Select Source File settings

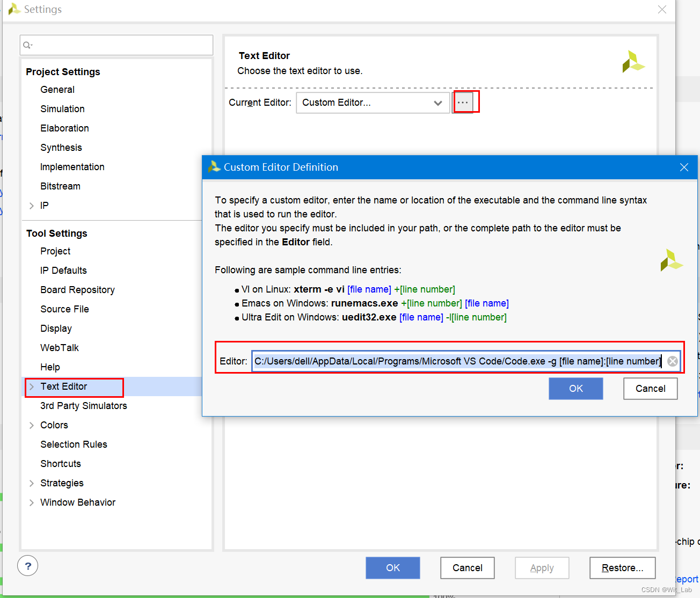pyautogui.click(x=64, y=309)
